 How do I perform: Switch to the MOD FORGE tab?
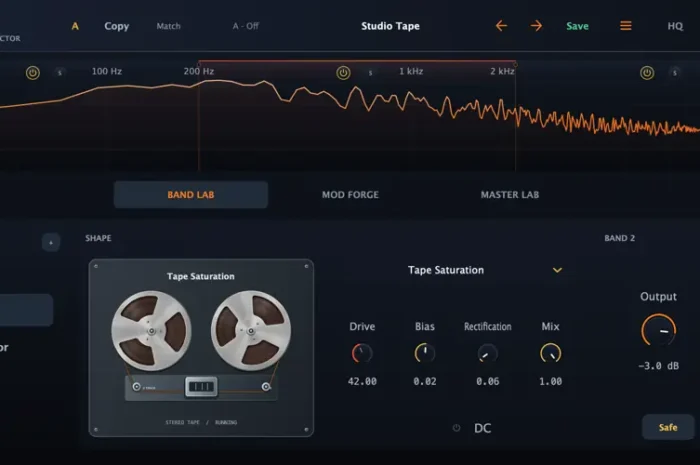[x=350, y=195]
